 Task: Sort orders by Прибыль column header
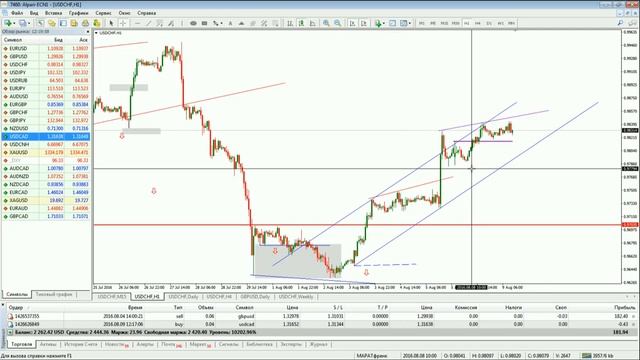tap(624, 307)
